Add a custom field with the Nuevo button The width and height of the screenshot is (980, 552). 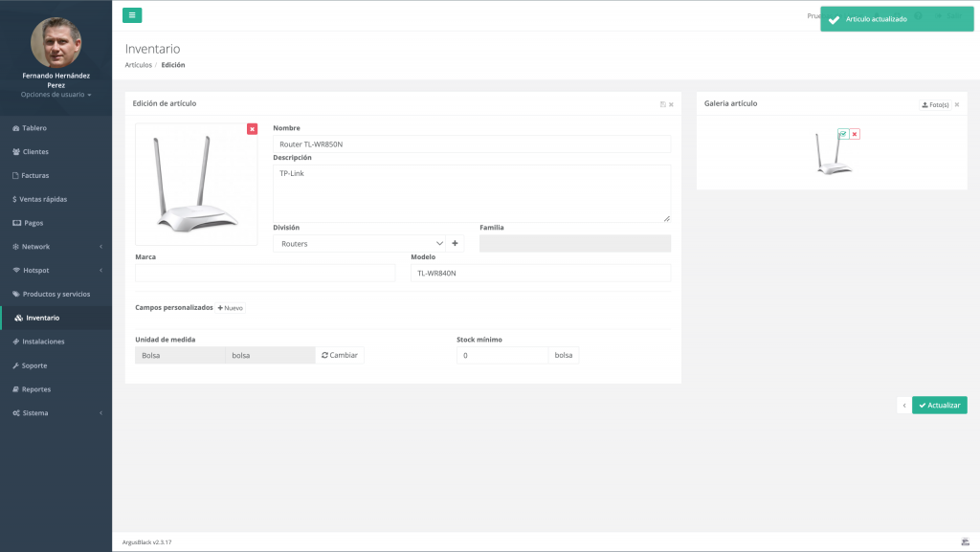pyautogui.click(x=230, y=308)
